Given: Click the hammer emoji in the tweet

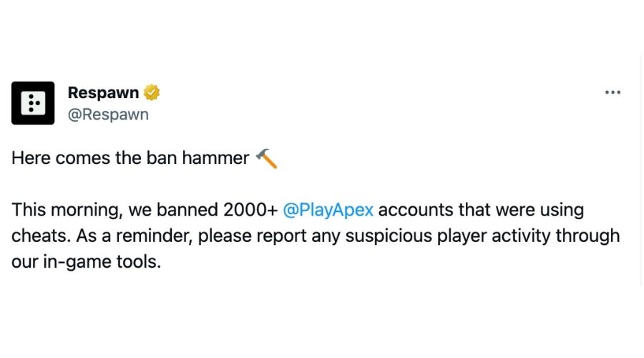Looking at the screenshot, I should click(266, 158).
